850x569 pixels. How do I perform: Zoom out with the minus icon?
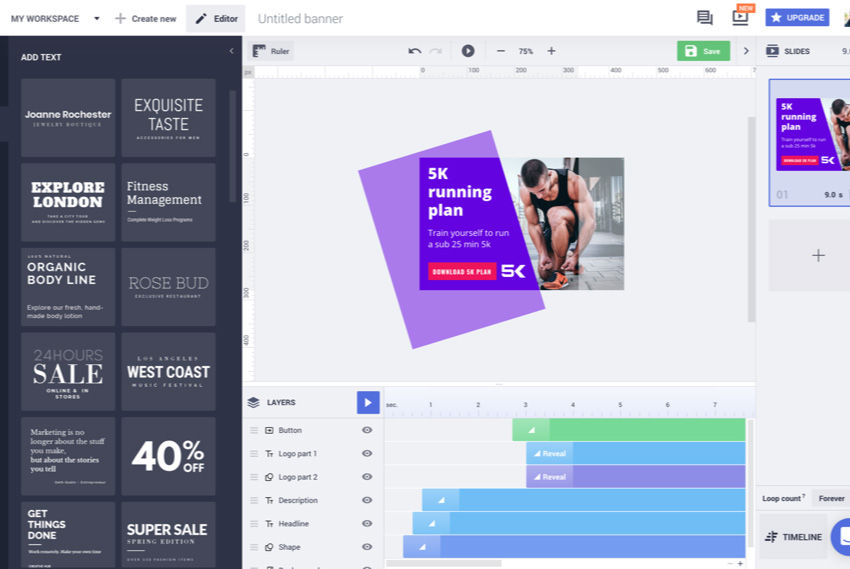pyautogui.click(x=501, y=51)
